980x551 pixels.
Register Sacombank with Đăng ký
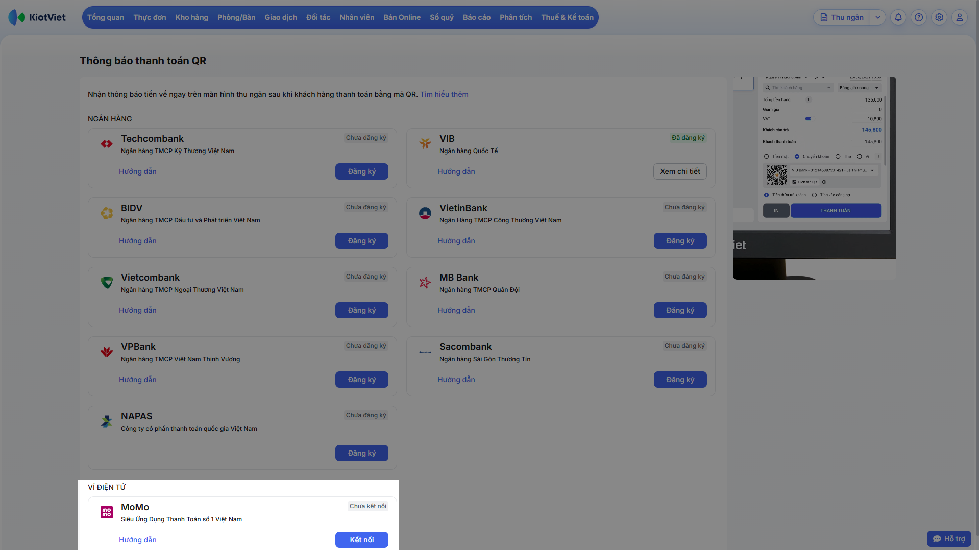[x=680, y=380]
